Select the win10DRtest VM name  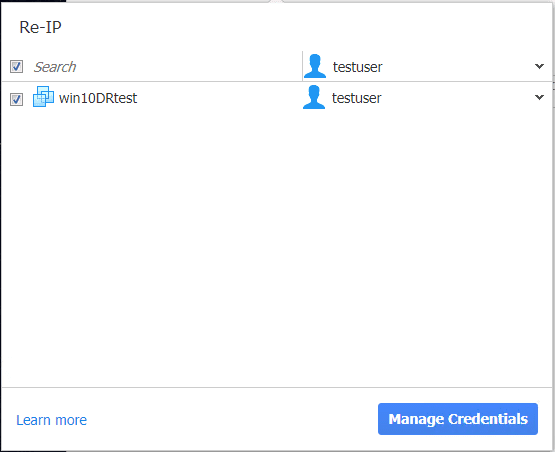tap(98, 98)
